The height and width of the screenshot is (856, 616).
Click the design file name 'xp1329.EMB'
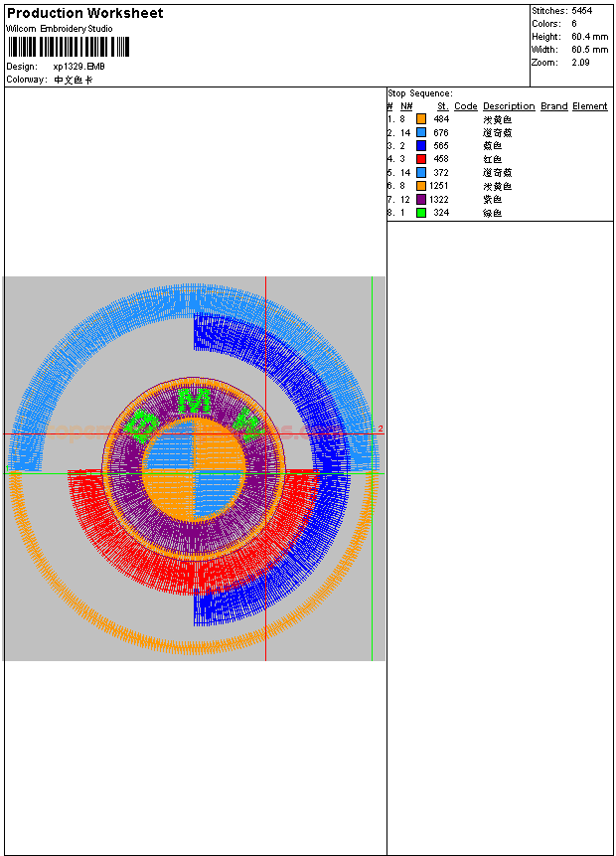79,67
